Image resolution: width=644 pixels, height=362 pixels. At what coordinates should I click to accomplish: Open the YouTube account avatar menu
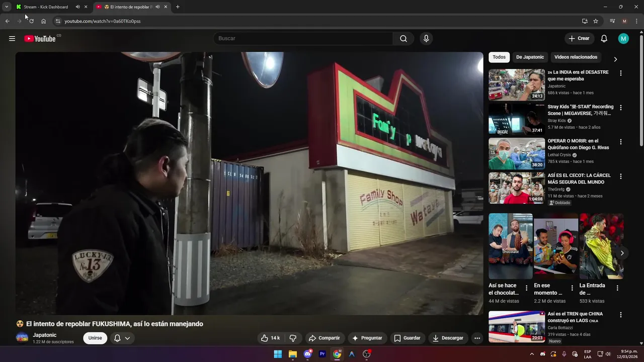click(x=623, y=39)
